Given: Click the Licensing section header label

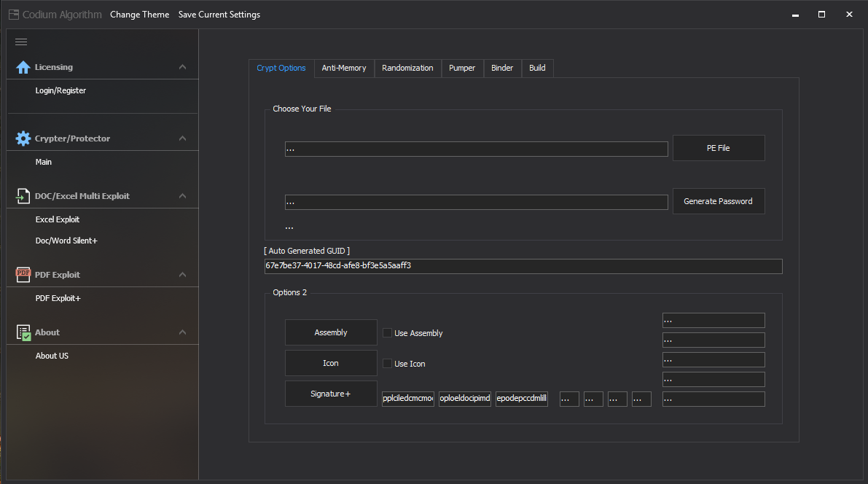Looking at the screenshot, I should [x=54, y=67].
